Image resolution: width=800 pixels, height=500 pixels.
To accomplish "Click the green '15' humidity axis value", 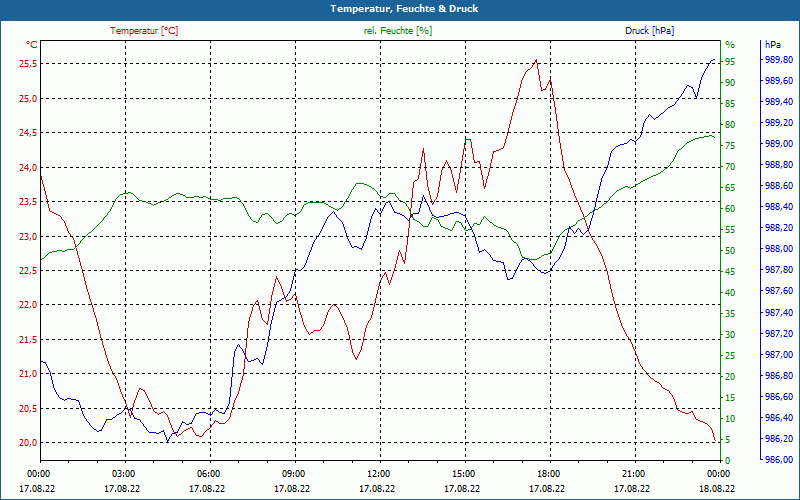I will click(x=730, y=397).
